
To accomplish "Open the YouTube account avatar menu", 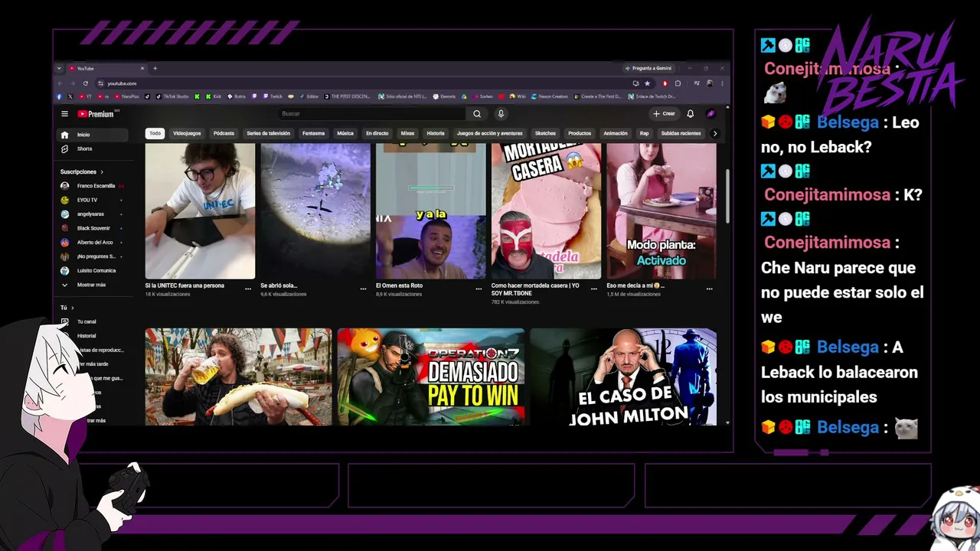I will click(x=711, y=114).
